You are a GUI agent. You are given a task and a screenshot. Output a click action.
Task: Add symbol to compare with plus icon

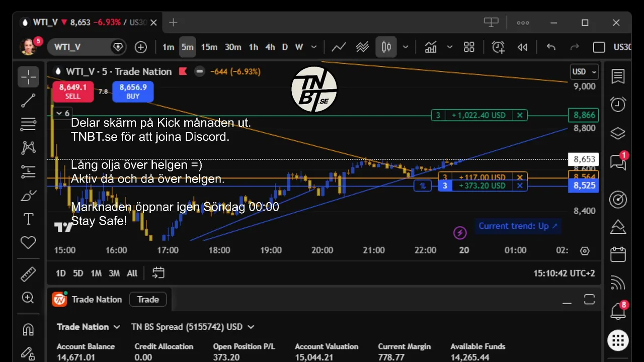coord(141,47)
